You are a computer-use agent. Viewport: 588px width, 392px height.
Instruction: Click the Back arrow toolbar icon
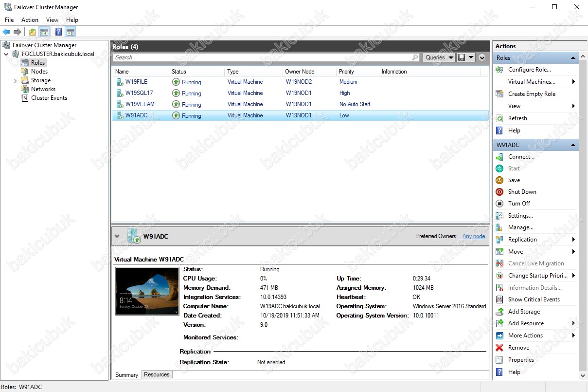pyautogui.click(x=6, y=32)
